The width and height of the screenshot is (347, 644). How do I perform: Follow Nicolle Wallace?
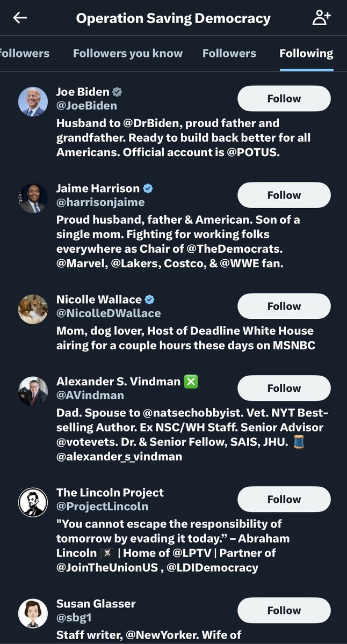coord(284,306)
